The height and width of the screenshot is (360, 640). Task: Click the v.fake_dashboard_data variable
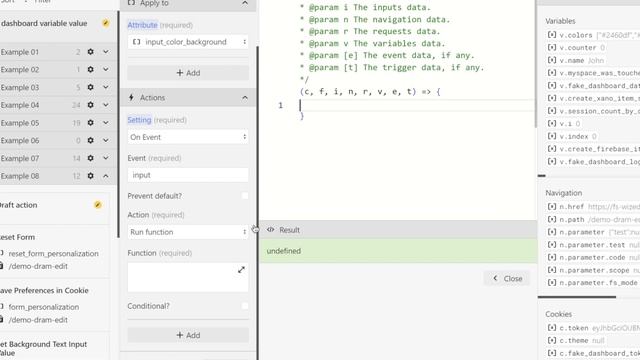599,86
